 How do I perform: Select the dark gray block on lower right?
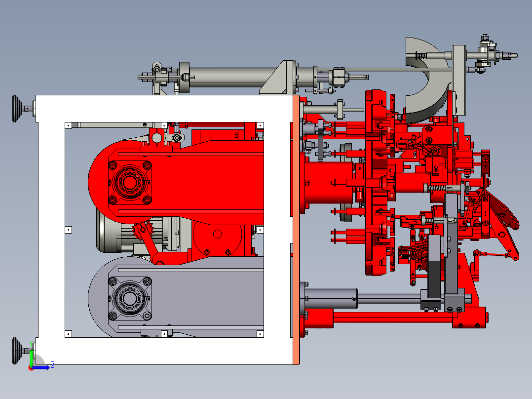click(x=434, y=279)
